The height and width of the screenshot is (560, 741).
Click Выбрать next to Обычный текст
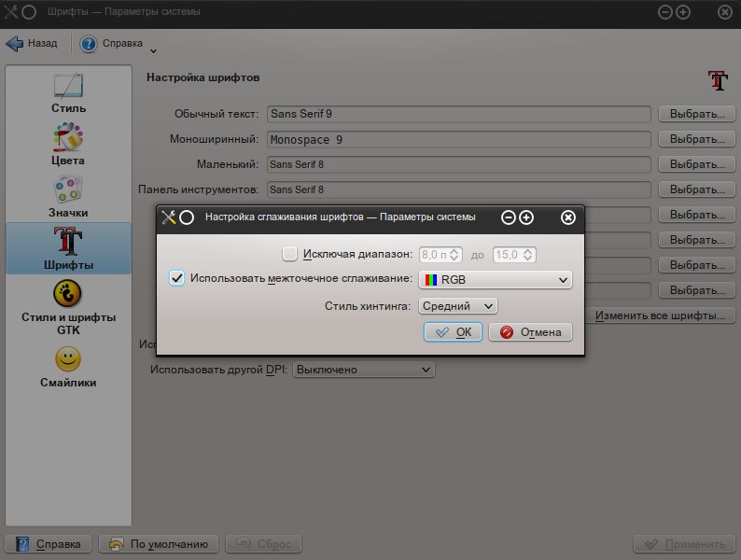697,114
